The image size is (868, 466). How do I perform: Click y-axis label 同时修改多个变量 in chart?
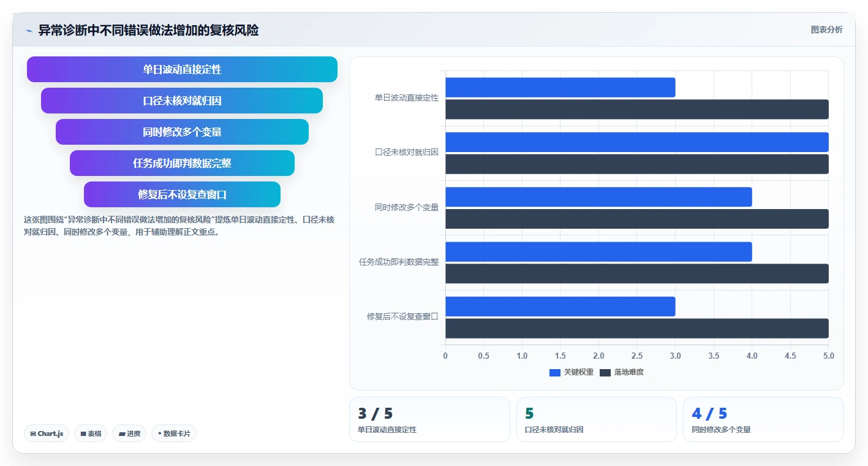tap(407, 207)
